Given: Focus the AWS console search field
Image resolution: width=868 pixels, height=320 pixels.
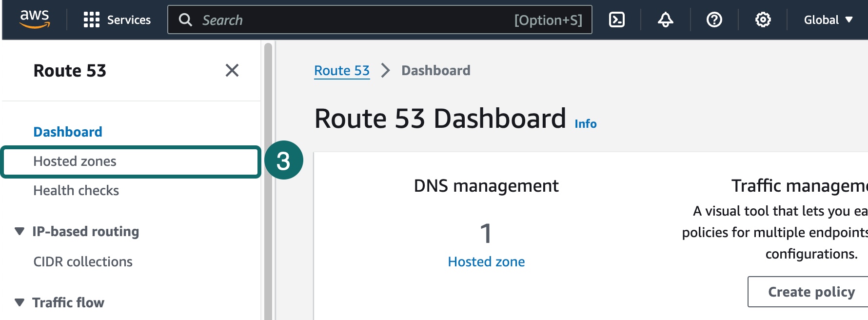Looking at the screenshot, I should coord(380,20).
